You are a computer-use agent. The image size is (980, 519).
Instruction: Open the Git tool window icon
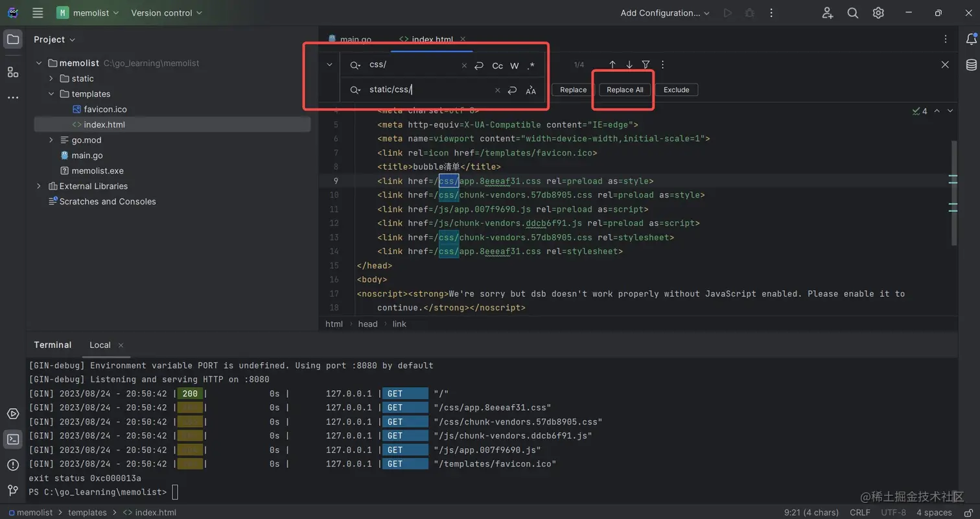coord(13,490)
